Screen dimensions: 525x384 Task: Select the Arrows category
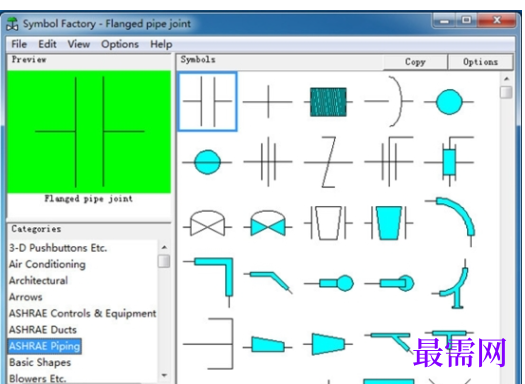[26, 297]
